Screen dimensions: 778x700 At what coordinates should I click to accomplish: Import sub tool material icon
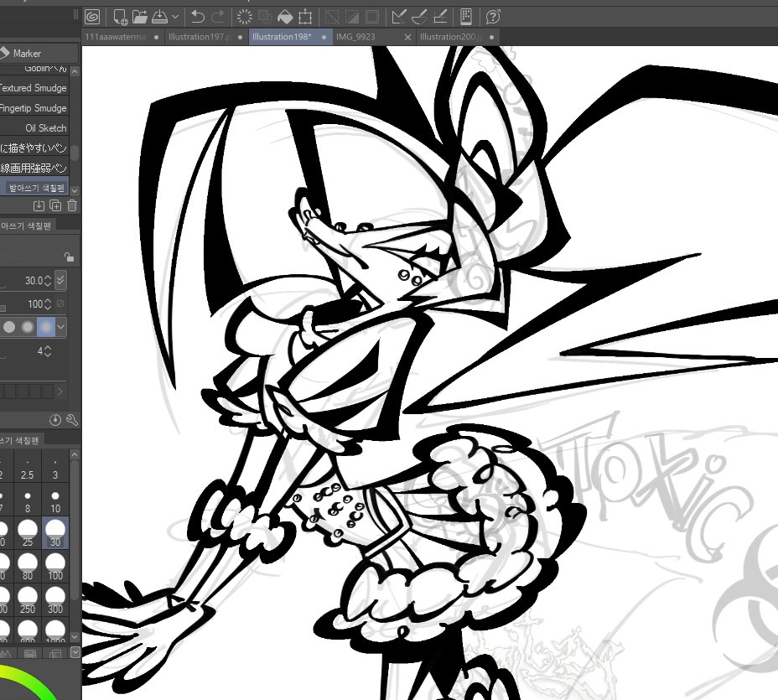(x=39, y=205)
